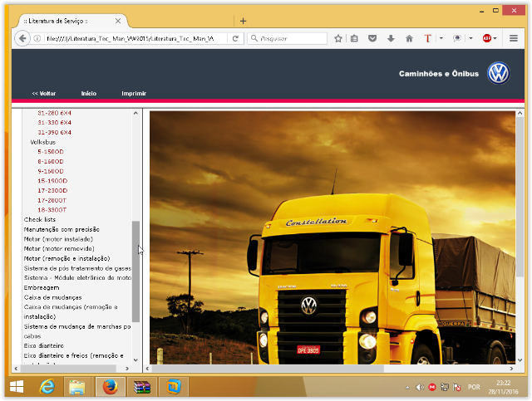The width and height of the screenshot is (532, 401).
Task: Open model 31-330 6X4
Action: pos(54,122)
